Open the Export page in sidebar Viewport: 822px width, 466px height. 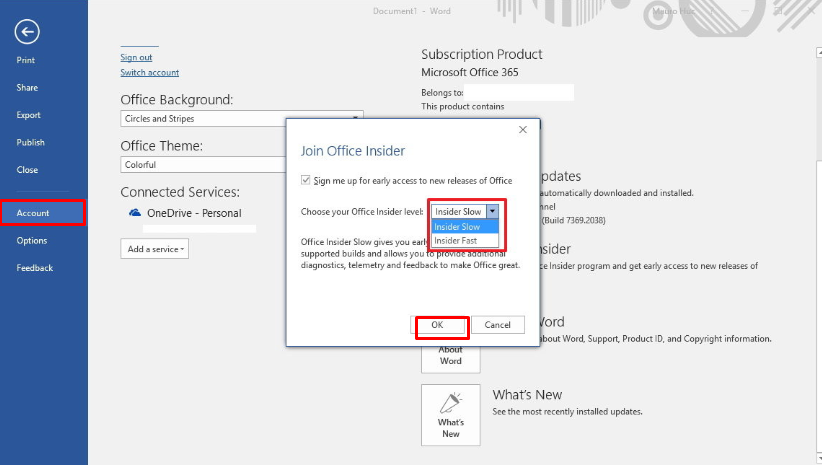28,115
